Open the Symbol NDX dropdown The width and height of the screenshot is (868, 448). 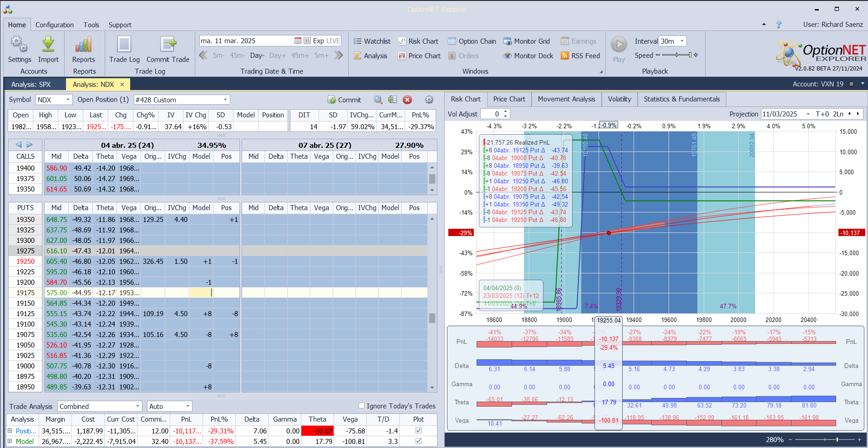[x=68, y=100]
